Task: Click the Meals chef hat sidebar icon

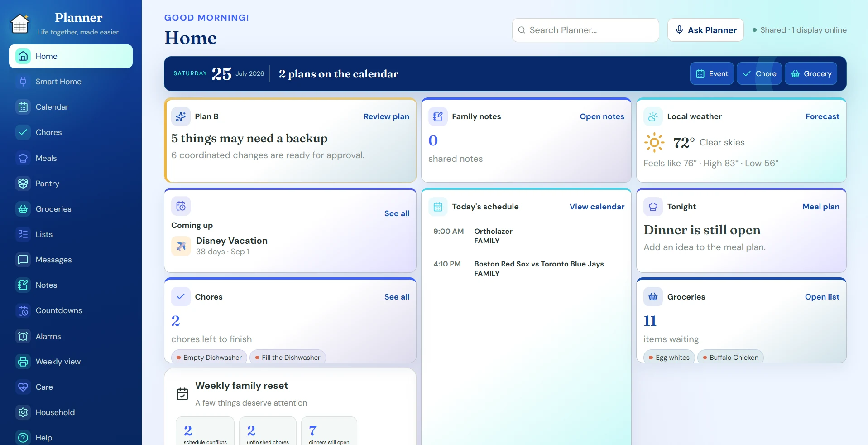Action: tap(23, 158)
